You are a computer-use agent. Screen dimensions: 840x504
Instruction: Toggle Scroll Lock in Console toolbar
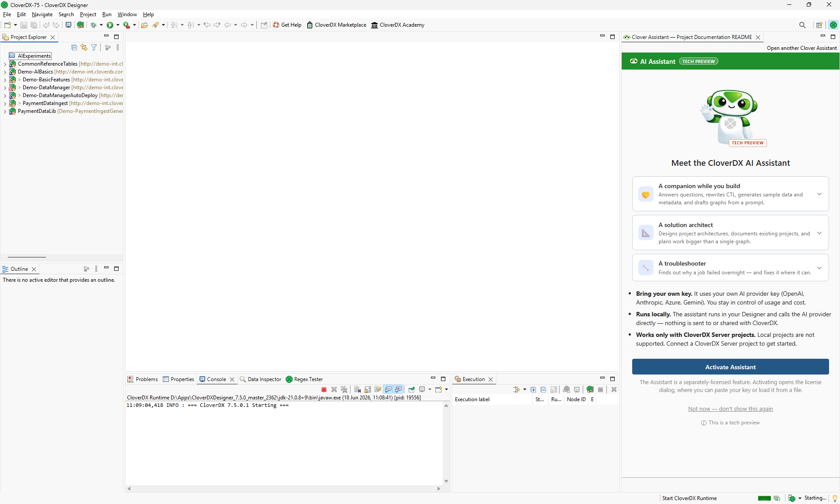click(367, 389)
